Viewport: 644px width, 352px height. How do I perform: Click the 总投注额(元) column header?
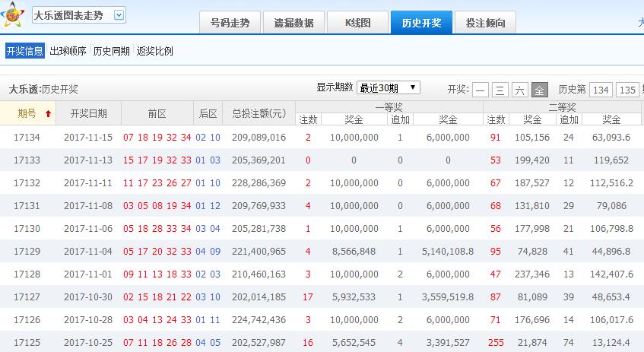coord(259,113)
